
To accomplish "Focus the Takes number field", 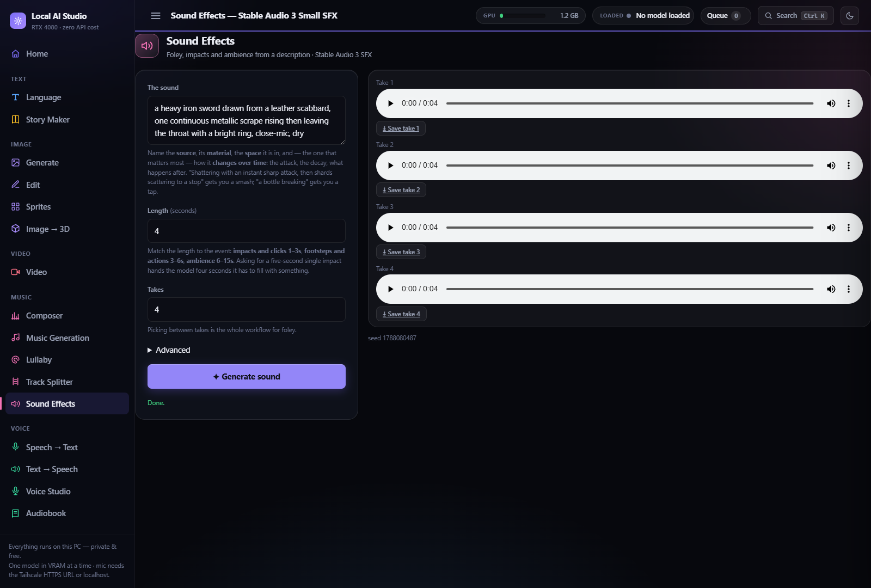I will (x=247, y=309).
